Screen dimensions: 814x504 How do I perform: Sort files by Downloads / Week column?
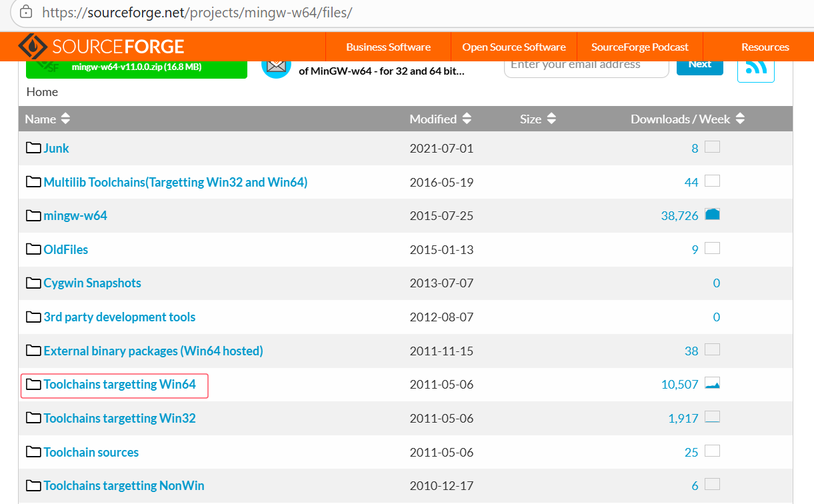click(688, 119)
